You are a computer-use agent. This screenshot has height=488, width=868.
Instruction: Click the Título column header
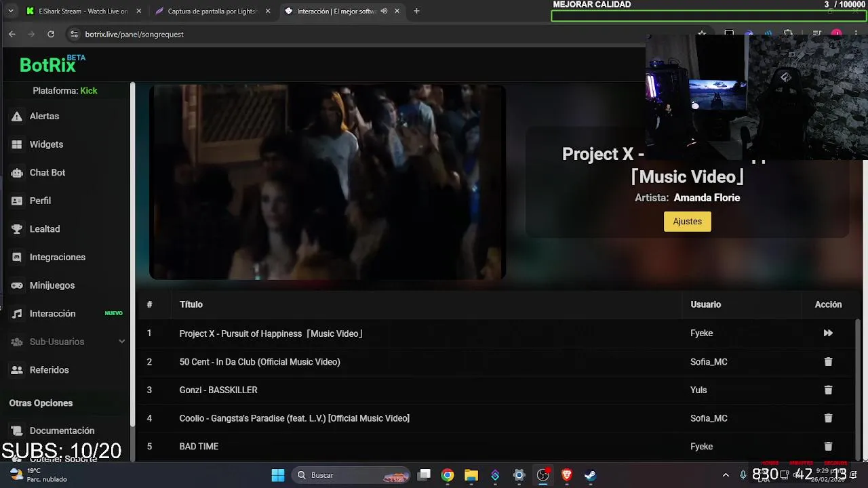[x=191, y=305]
